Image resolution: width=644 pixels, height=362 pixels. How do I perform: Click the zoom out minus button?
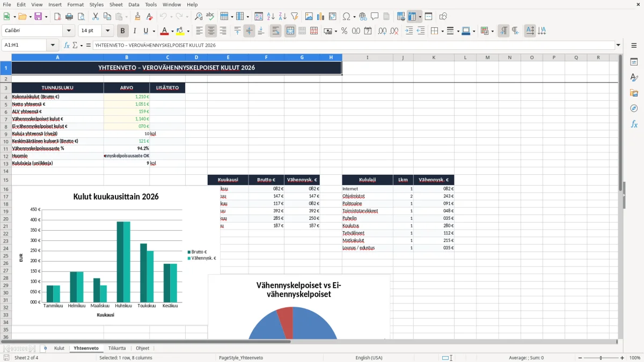[580, 358]
